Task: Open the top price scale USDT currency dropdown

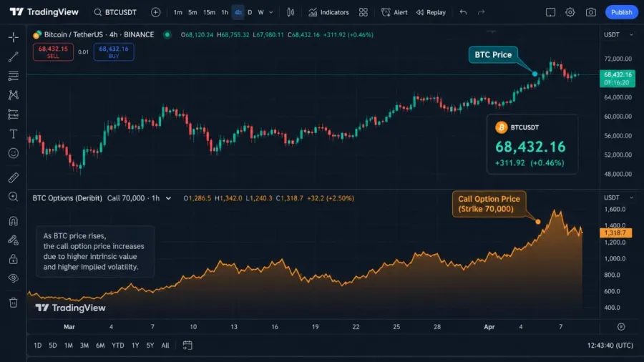Action: (x=618, y=35)
